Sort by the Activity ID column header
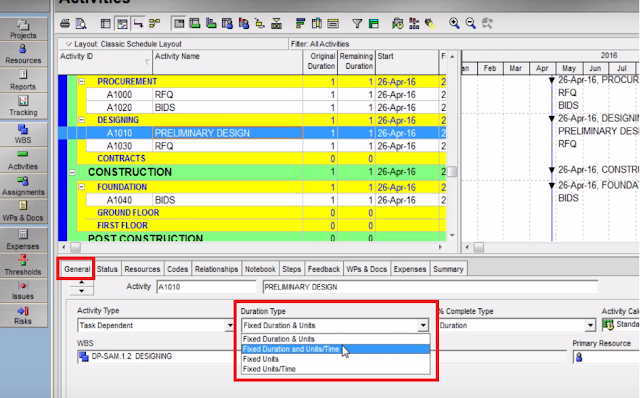This screenshot has width=640, height=398. pos(105,62)
